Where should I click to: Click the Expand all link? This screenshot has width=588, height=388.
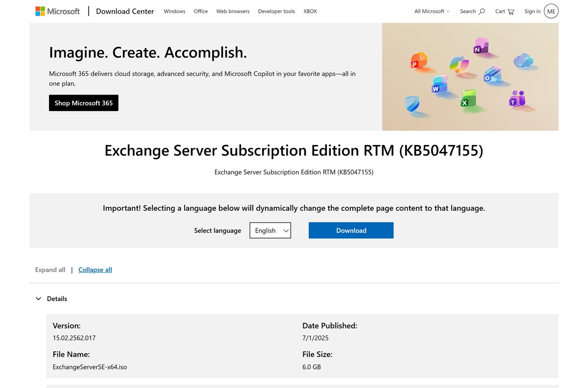pos(50,269)
